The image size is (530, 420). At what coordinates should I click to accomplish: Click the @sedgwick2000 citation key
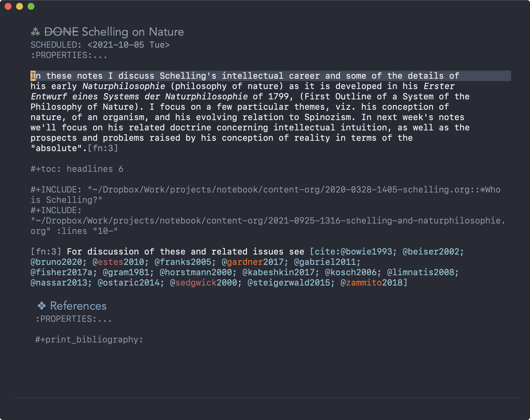coord(204,283)
